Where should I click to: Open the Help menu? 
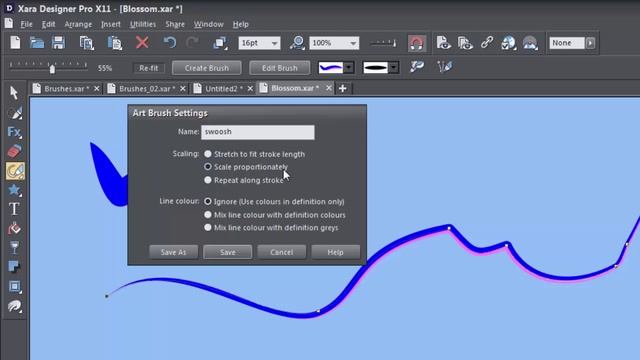(240, 24)
